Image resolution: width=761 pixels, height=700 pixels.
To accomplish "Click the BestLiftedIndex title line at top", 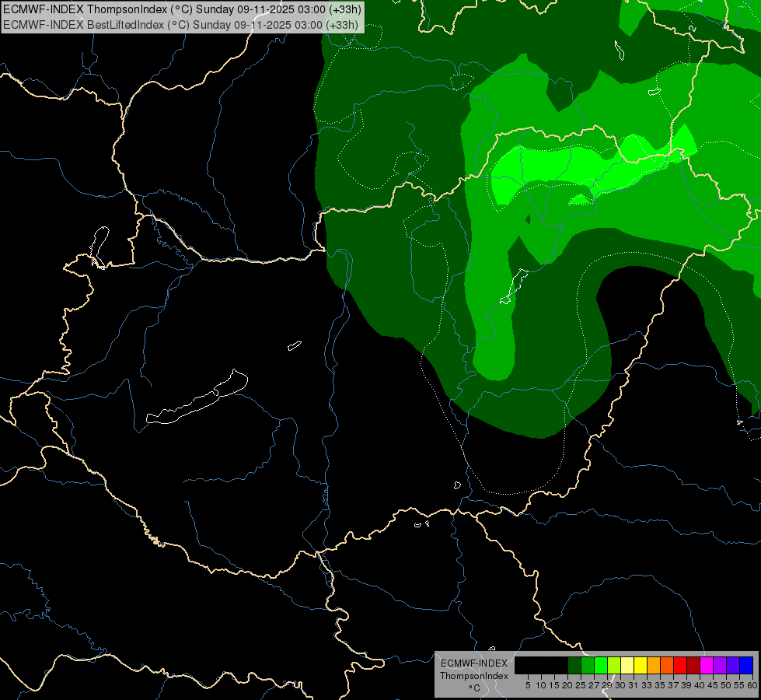I will (180, 25).
